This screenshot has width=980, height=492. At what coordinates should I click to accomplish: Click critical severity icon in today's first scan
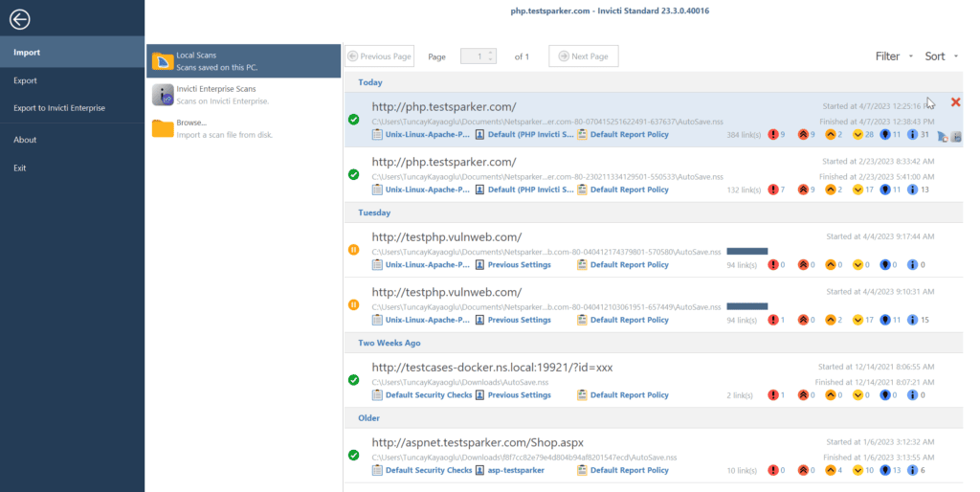click(x=773, y=135)
